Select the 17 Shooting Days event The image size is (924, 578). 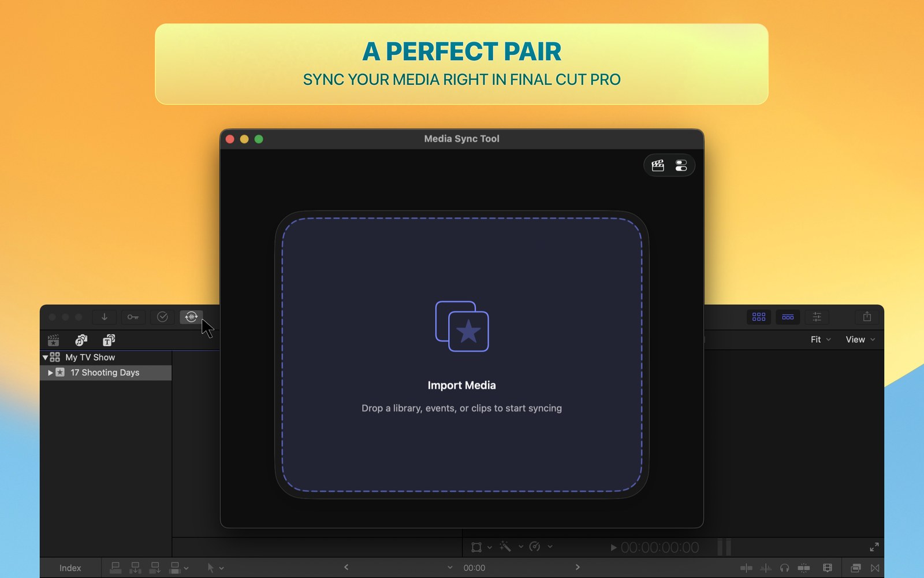click(x=106, y=373)
